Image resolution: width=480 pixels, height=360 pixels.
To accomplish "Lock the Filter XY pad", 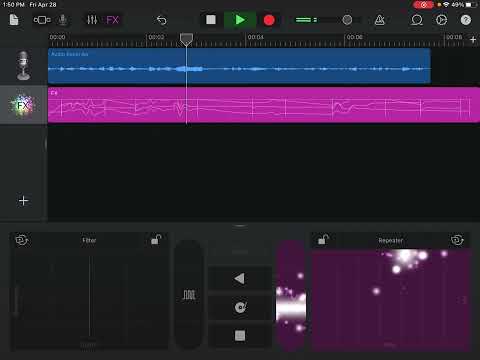I will pos(156,239).
